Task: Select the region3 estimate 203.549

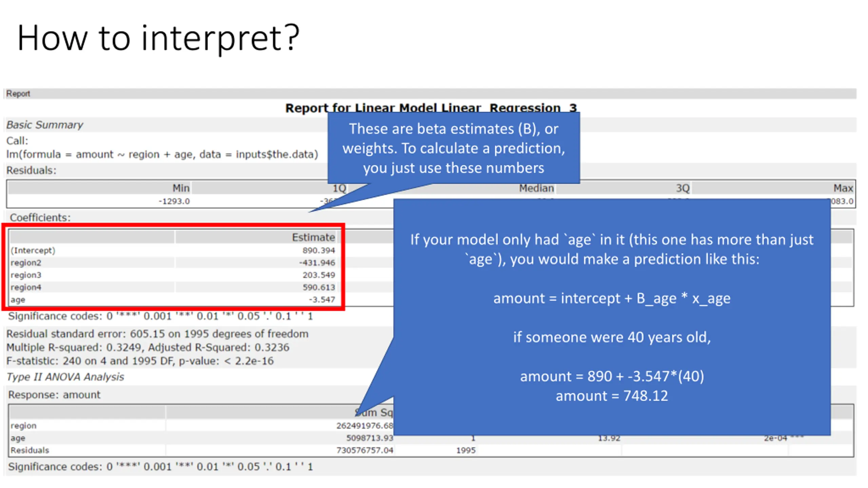Action: coord(318,275)
